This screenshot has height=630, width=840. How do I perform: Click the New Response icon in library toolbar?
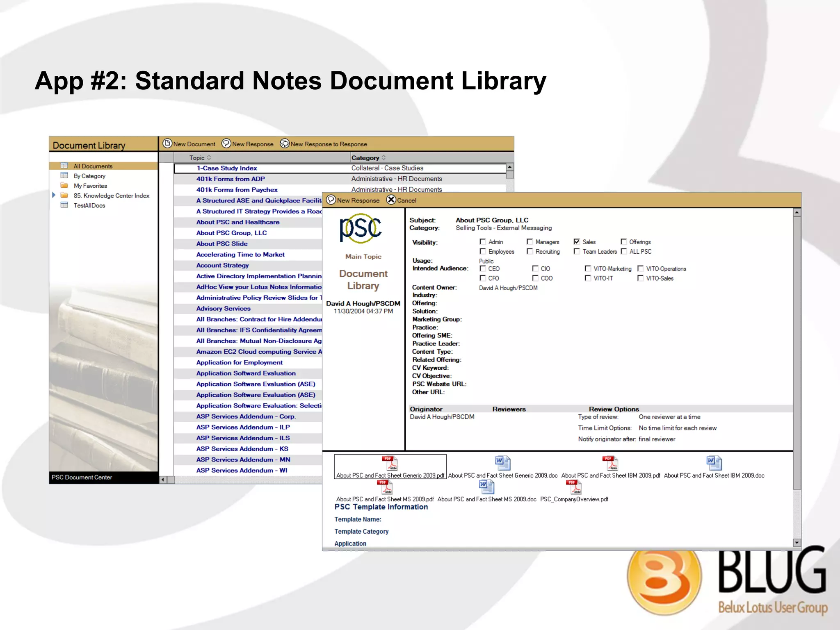pos(226,143)
